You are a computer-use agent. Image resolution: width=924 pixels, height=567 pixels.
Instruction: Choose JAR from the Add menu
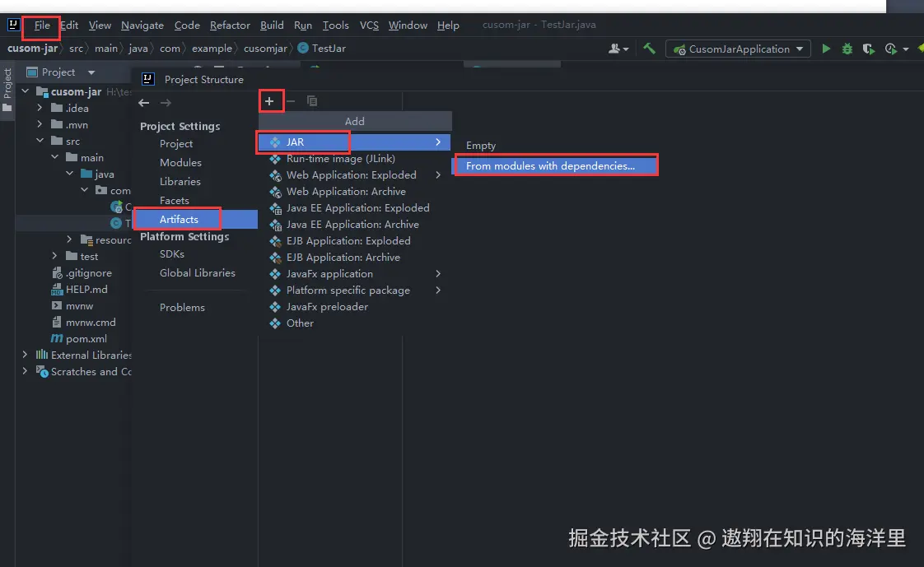[x=354, y=142]
